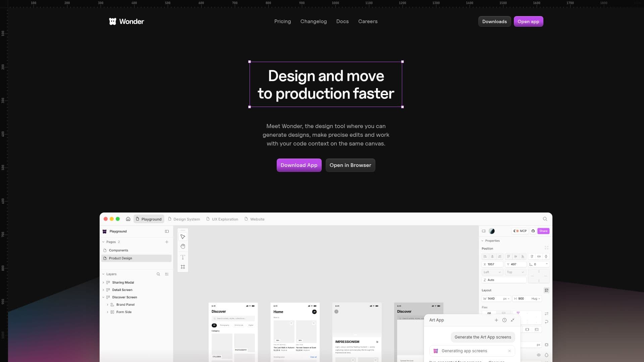This screenshot has height=362, width=644.
Task: Open the Left horizontal constraint dropdown
Action: 492,272
